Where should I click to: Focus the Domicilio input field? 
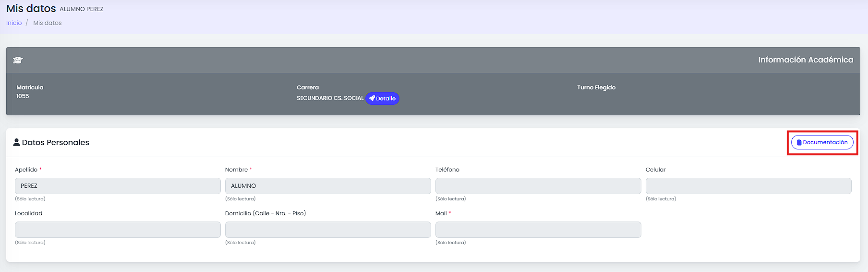328,230
